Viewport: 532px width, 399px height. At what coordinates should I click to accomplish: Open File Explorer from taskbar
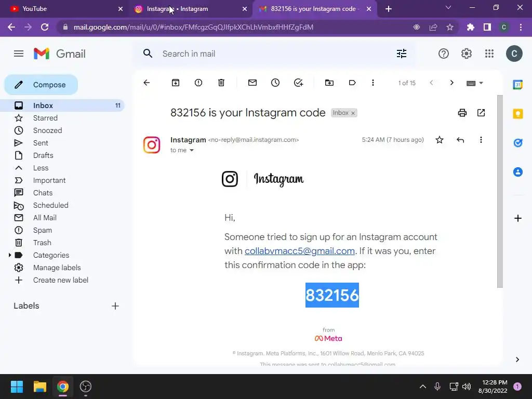[39, 387]
